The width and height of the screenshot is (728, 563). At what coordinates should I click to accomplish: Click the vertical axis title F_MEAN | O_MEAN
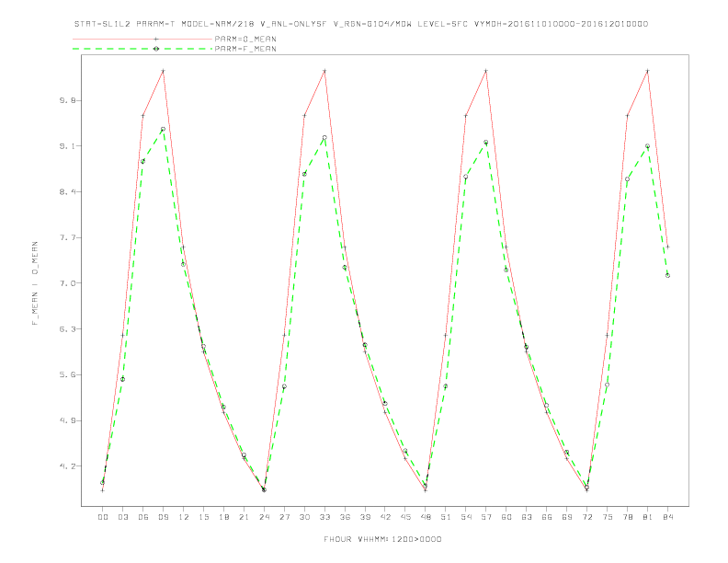pos(35,283)
